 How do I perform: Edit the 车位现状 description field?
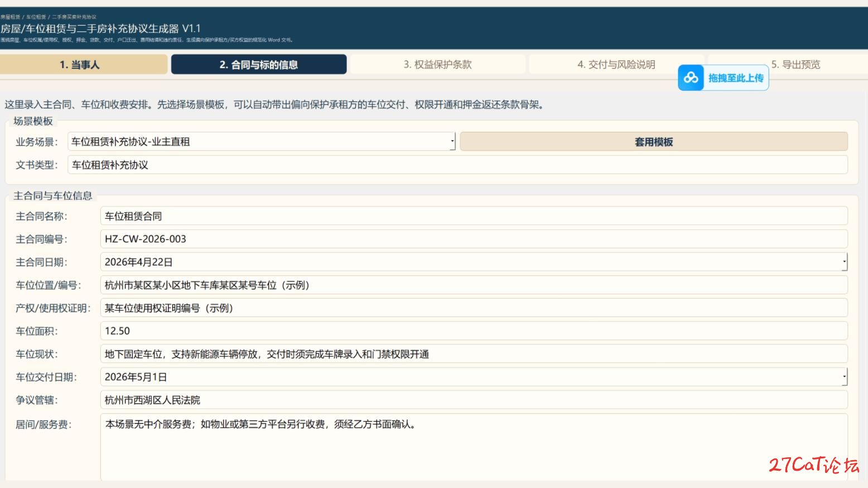(x=474, y=354)
